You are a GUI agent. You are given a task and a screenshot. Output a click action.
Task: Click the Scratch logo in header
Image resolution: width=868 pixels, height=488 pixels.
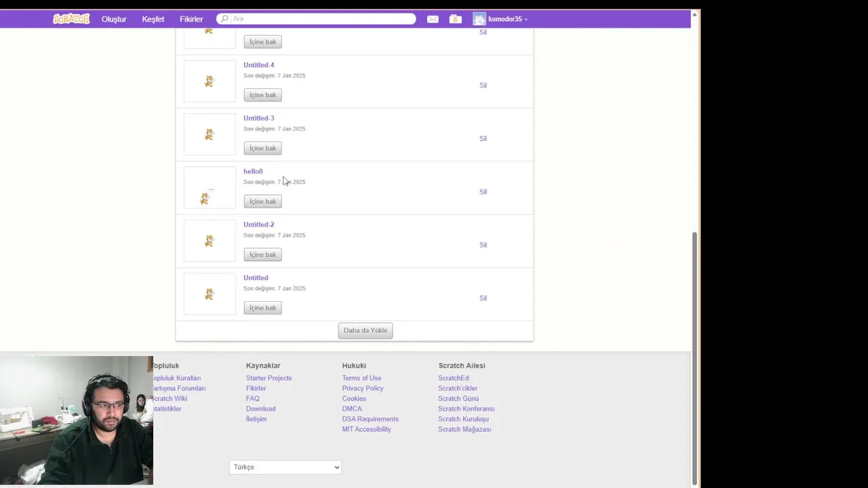pyautogui.click(x=71, y=19)
